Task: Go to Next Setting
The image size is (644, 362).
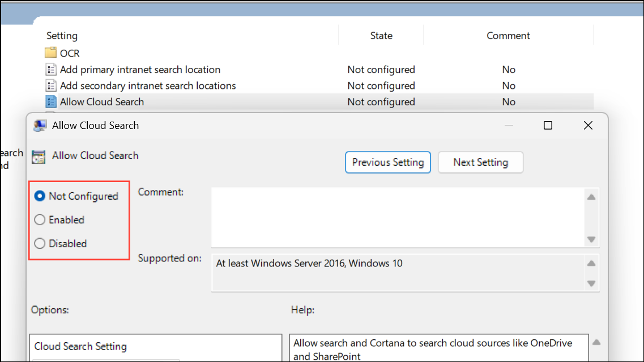Action: pos(480,162)
